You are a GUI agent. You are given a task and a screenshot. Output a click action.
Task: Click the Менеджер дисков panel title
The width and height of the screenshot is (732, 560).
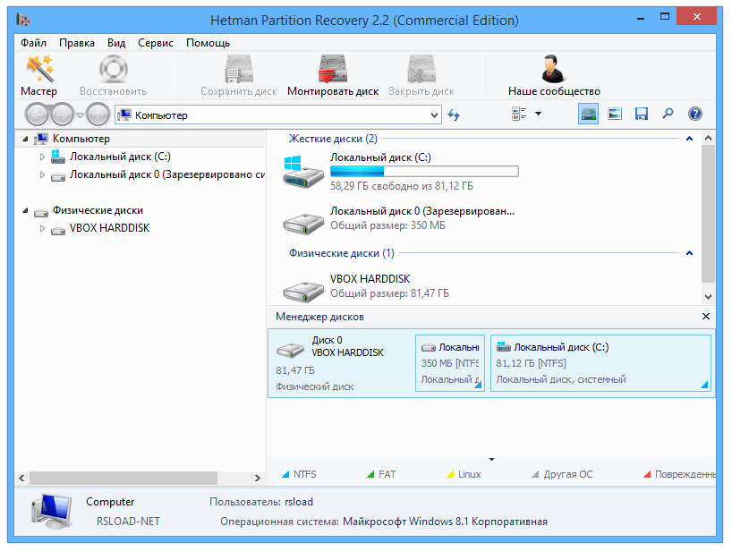click(319, 317)
